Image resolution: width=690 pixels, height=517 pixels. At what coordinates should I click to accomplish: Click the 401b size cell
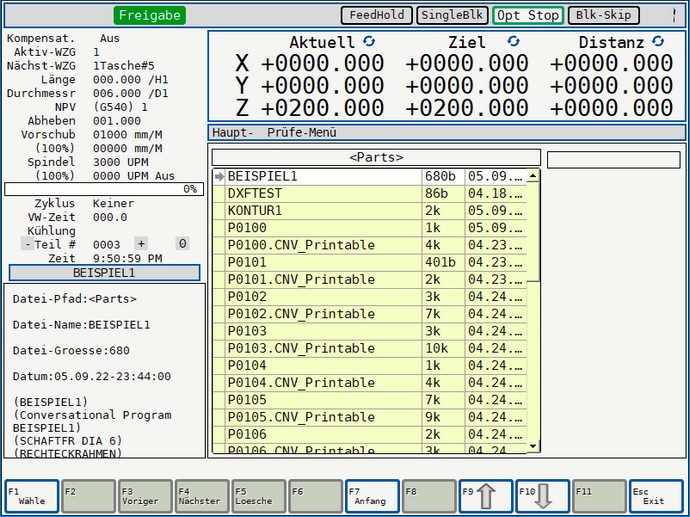click(x=443, y=262)
